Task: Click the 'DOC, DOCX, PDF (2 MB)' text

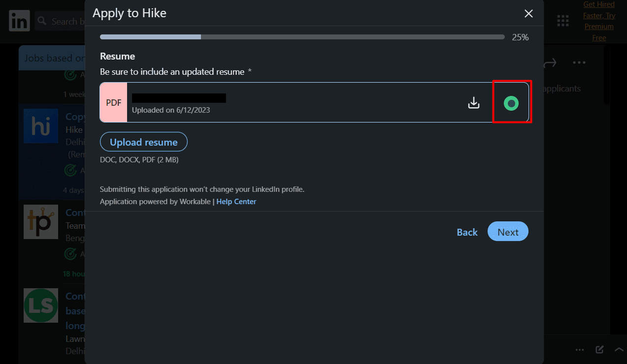Action: [x=139, y=160]
